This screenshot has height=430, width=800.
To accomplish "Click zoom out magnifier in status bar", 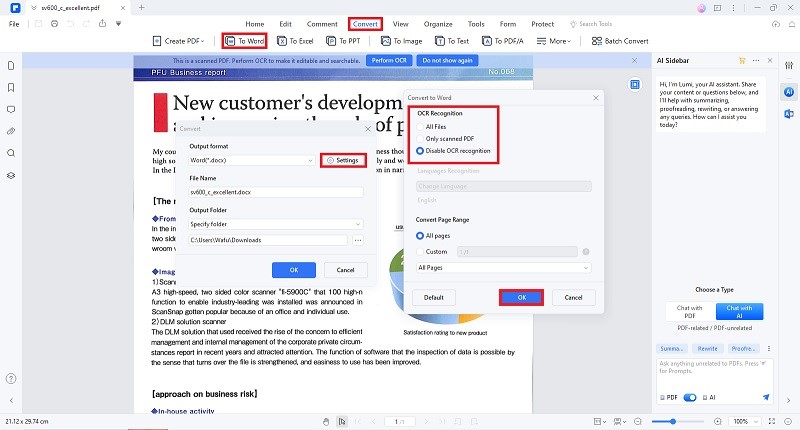I will tap(638, 421).
